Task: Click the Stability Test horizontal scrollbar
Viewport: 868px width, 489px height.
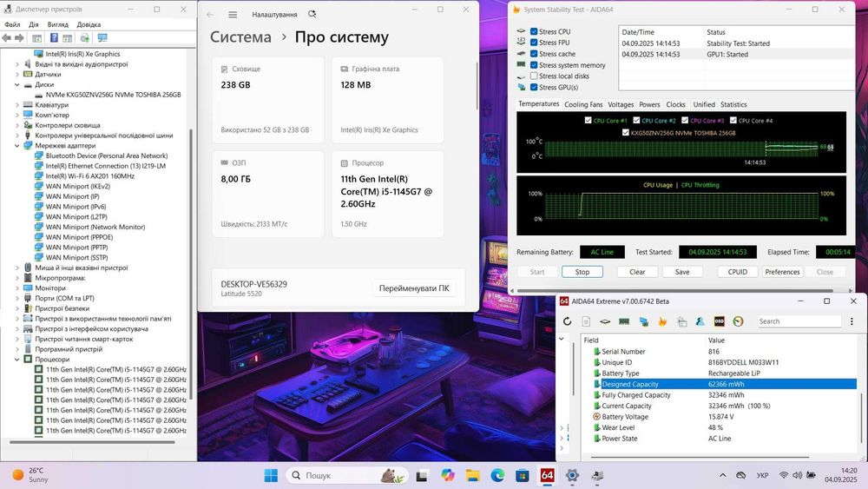Action: [674, 290]
